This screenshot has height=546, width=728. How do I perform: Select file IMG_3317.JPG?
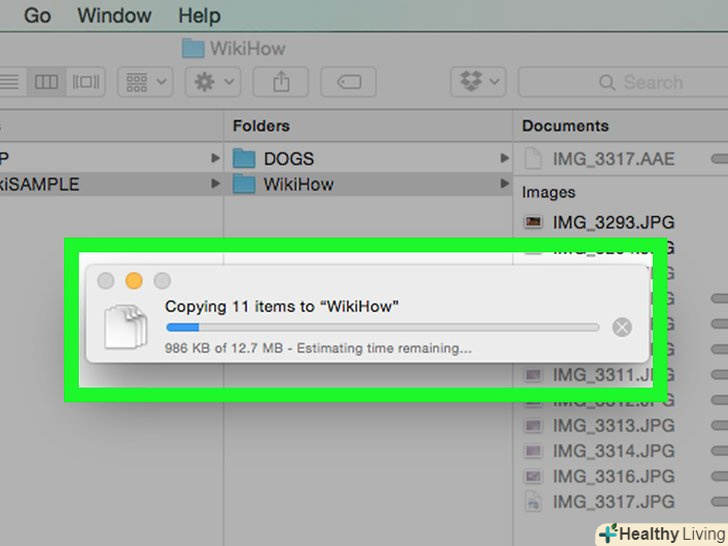[613, 501]
